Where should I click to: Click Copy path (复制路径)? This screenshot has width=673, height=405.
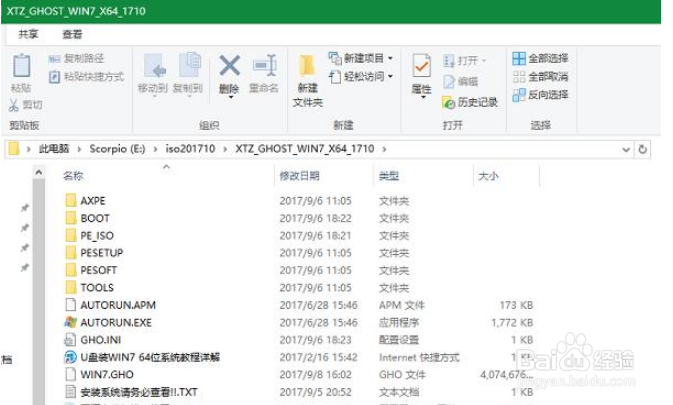(76, 58)
